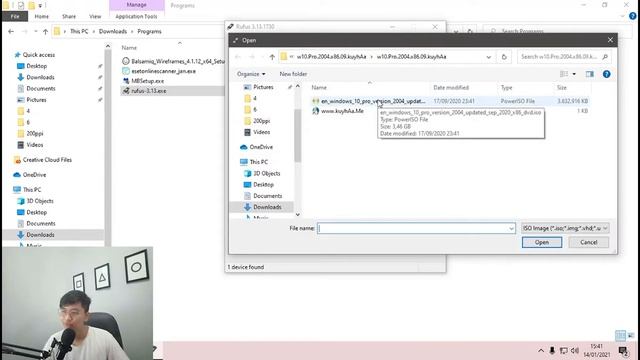Image resolution: width=640 pixels, height=360 pixels.
Task: Click Cancel button in dialog
Action: pyautogui.click(x=589, y=242)
